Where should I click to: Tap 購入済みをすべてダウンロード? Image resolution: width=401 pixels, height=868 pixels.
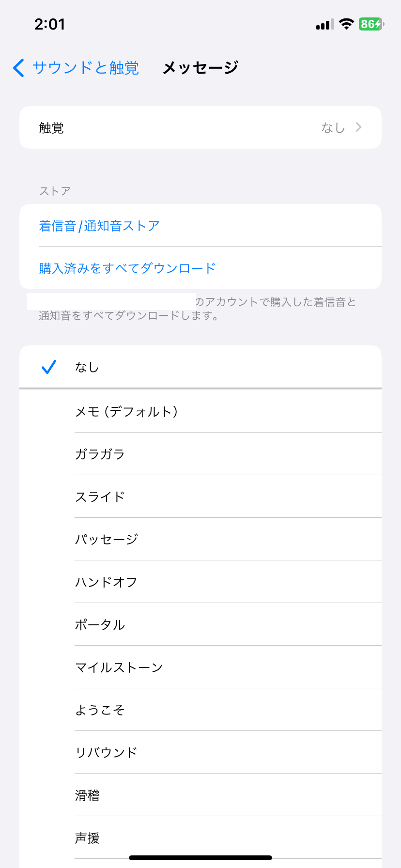127,268
